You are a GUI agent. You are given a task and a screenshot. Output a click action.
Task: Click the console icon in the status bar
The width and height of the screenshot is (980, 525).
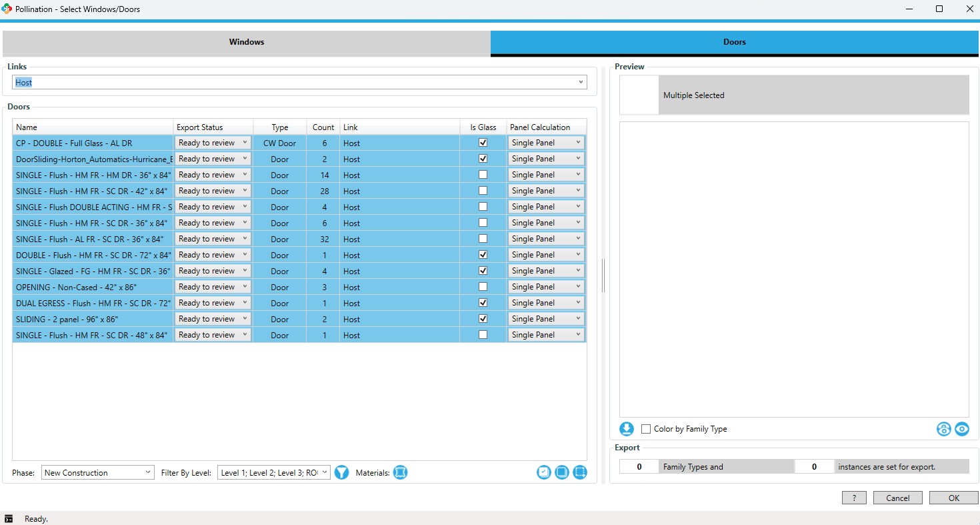point(9,518)
